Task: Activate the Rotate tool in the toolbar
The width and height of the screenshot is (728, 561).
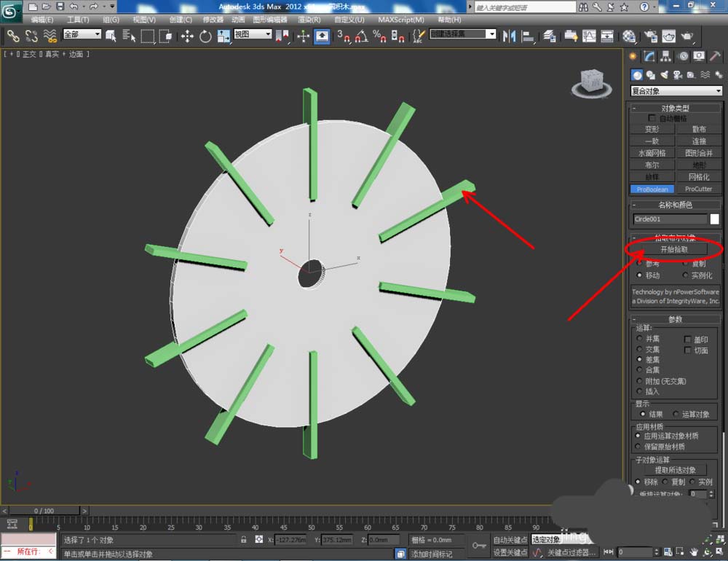Action: tap(205, 36)
